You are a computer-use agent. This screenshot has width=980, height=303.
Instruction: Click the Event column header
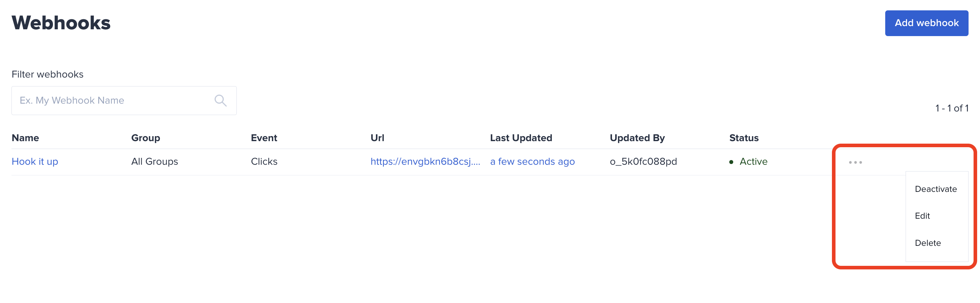[x=264, y=138]
